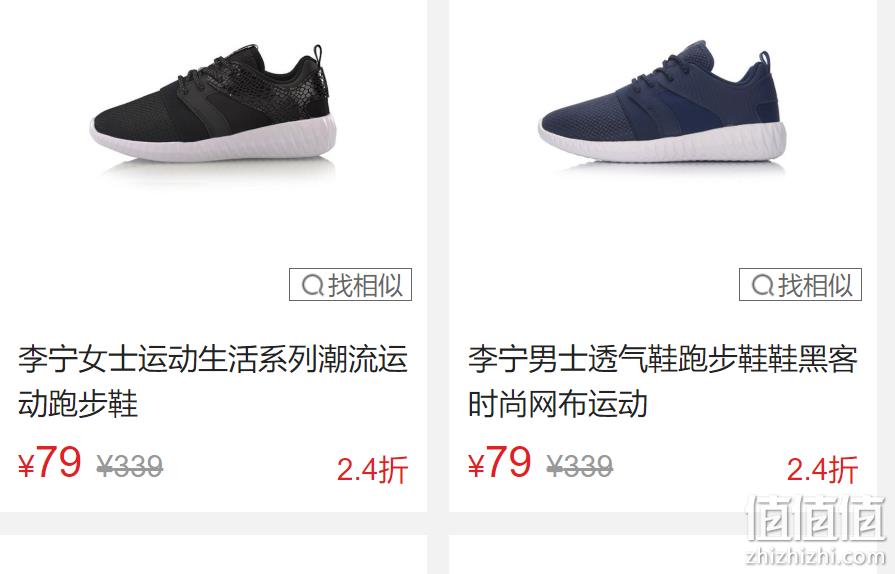The height and width of the screenshot is (574, 895).
Task: Find similar items for the black shoe
Action: pos(350,284)
